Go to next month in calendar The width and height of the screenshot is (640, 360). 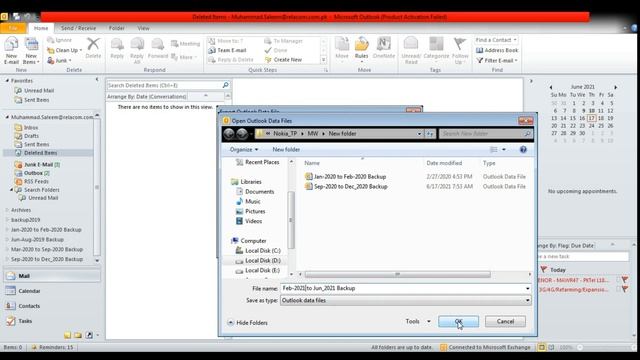616,87
